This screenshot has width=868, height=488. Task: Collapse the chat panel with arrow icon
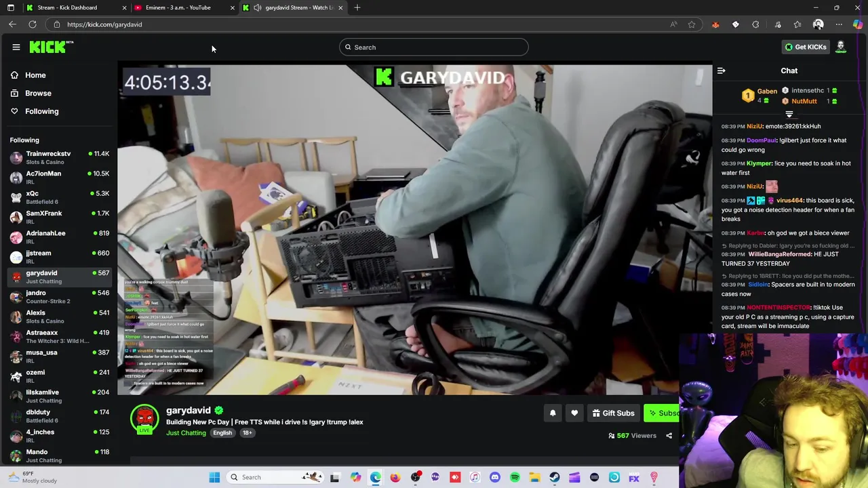[722, 70]
